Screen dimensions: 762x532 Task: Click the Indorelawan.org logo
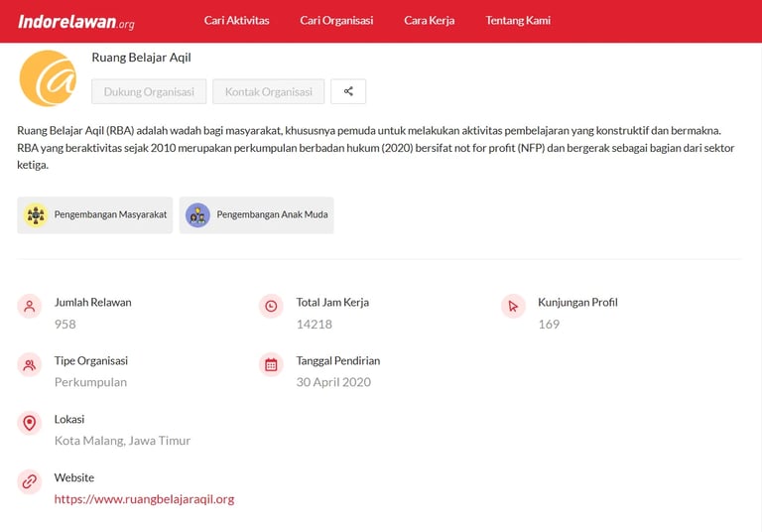(x=76, y=22)
